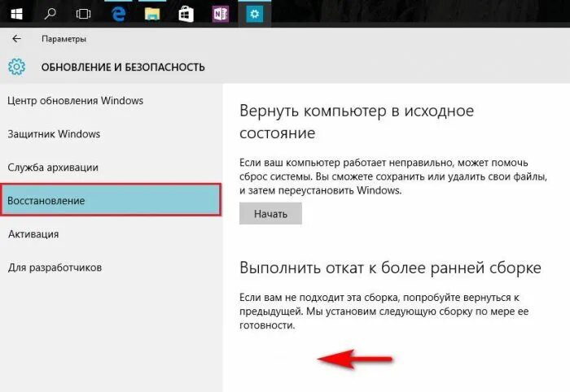Click the paragraph starting Если ваш компьютер работает
This screenshot has height=392, width=570.
(x=393, y=176)
